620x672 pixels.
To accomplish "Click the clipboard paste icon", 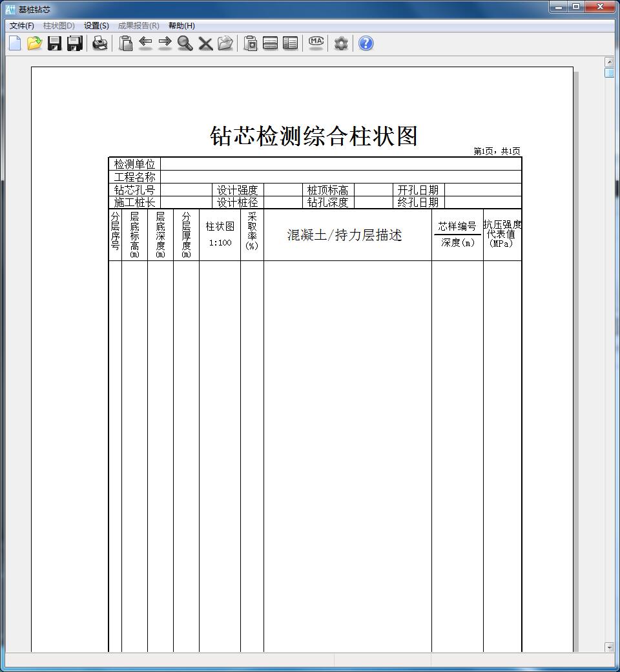I will 125,43.
